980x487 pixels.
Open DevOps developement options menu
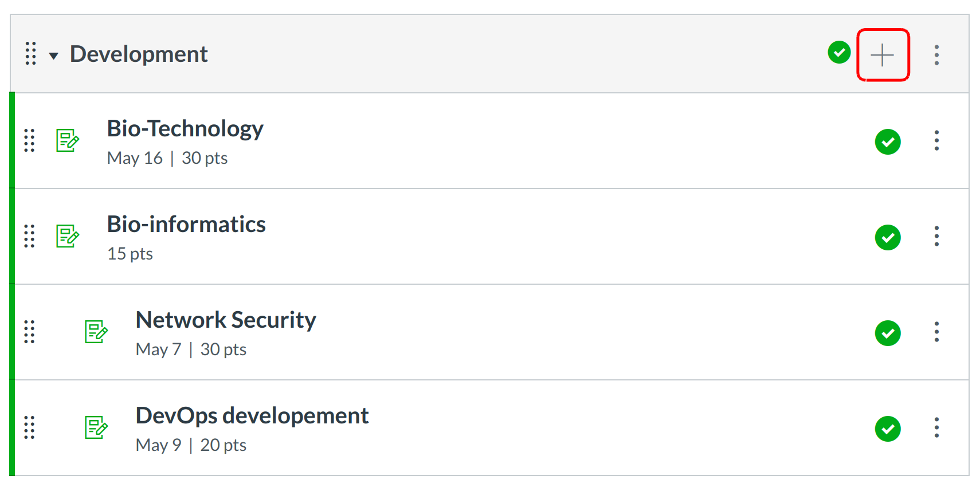936,427
